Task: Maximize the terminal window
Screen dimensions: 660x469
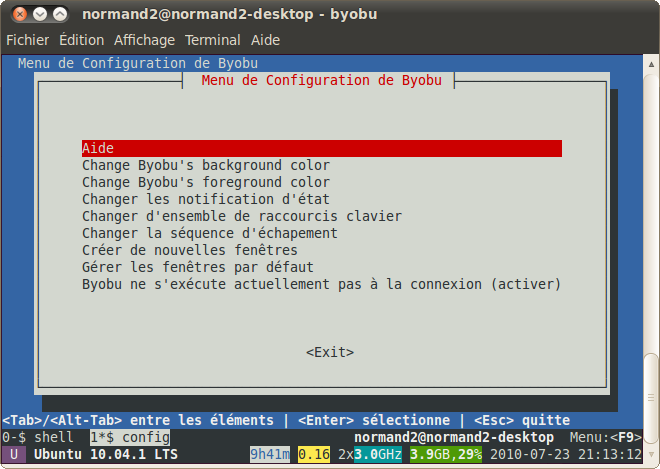Action: click(x=60, y=14)
